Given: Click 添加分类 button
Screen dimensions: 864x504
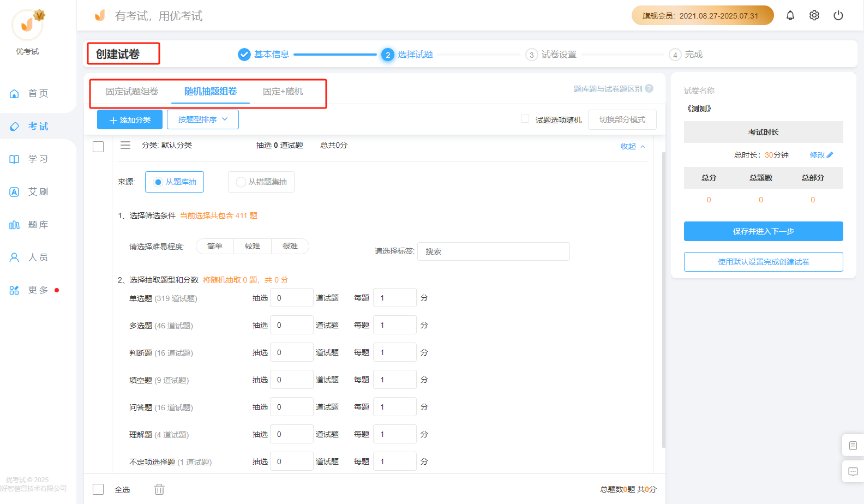Looking at the screenshot, I should [x=130, y=119].
